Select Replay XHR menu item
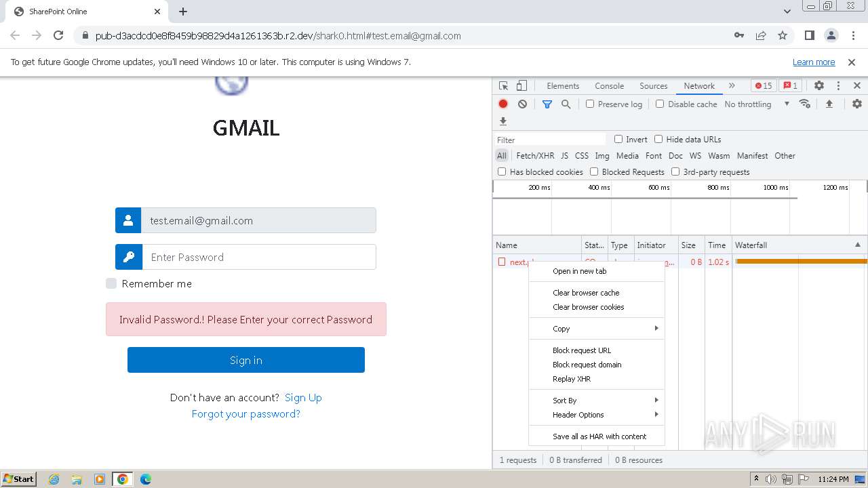Image resolution: width=868 pixels, height=488 pixels. tap(597, 379)
